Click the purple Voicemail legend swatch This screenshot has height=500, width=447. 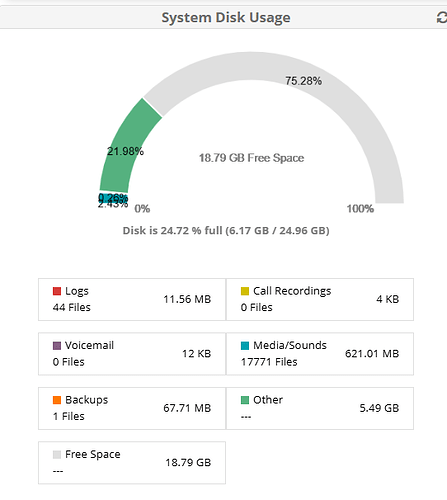tap(57, 346)
